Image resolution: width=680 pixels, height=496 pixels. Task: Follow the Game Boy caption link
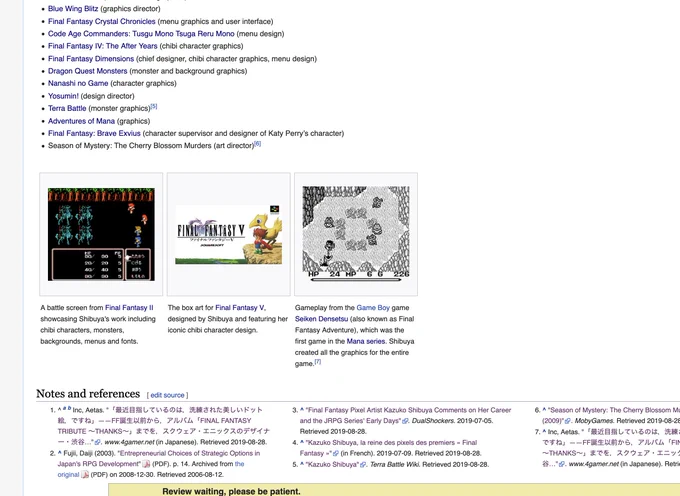(373, 307)
